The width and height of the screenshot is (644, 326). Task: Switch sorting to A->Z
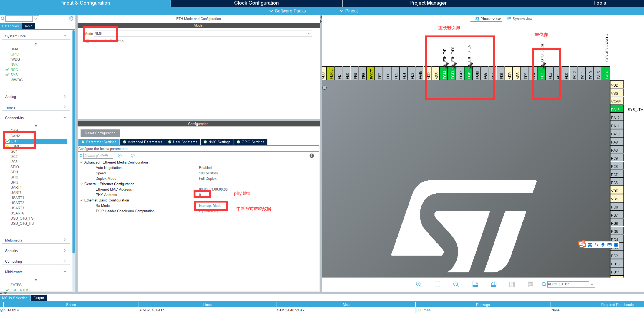pyautogui.click(x=28, y=26)
